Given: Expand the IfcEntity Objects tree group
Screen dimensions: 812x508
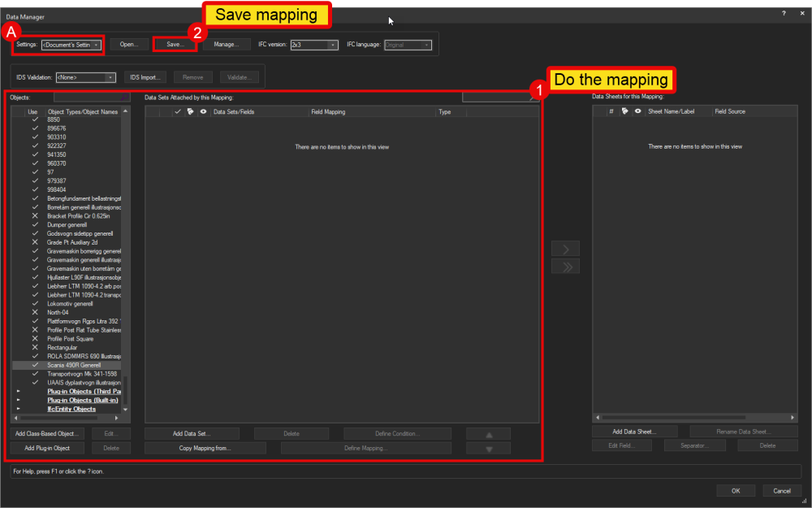Looking at the screenshot, I should [18, 409].
